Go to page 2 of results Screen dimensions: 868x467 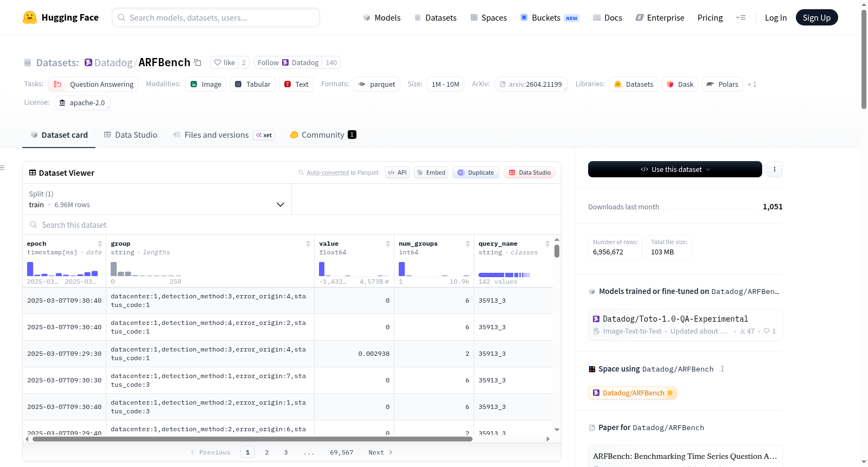(267, 452)
